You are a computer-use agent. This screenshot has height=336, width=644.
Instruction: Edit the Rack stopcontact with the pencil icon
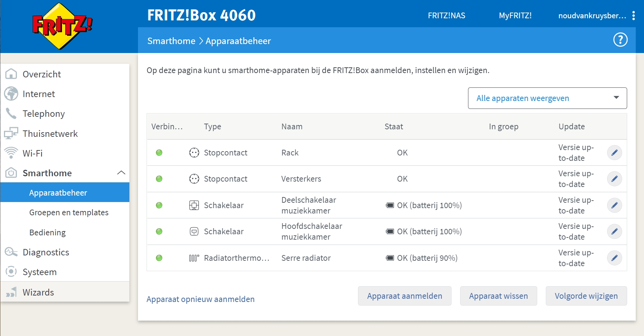pyautogui.click(x=615, y=153)
